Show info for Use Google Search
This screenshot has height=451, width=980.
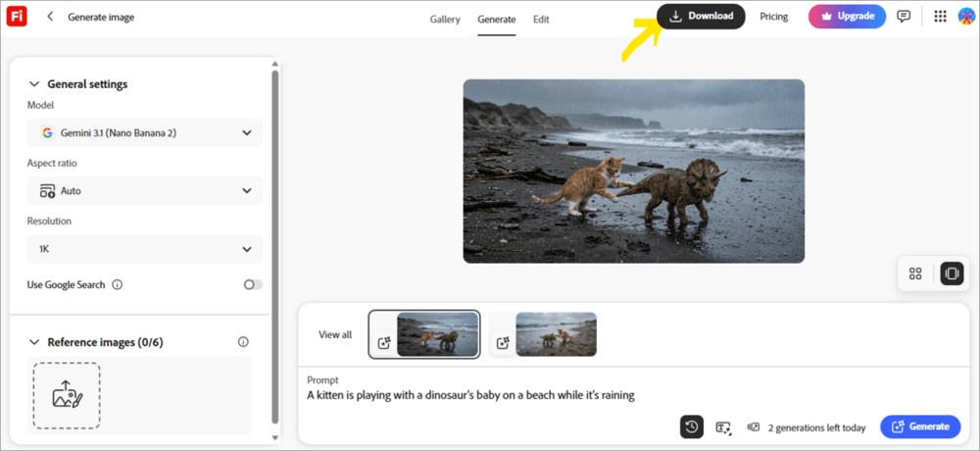[x=117, y=284]
